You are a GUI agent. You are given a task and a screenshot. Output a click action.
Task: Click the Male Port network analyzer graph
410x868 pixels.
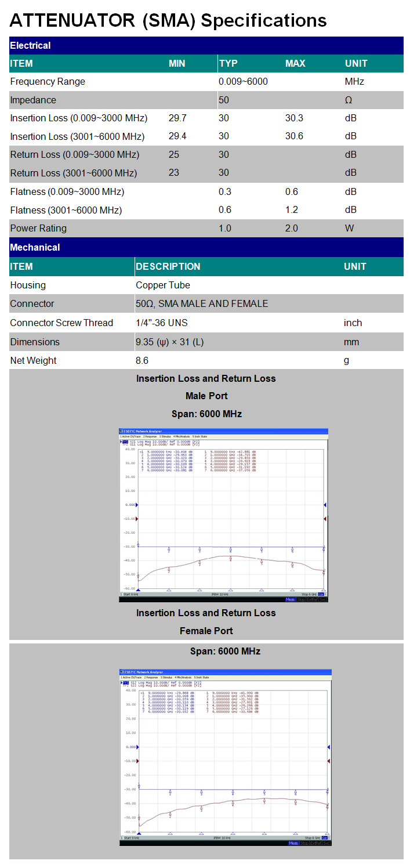click(x=224, y=515)
